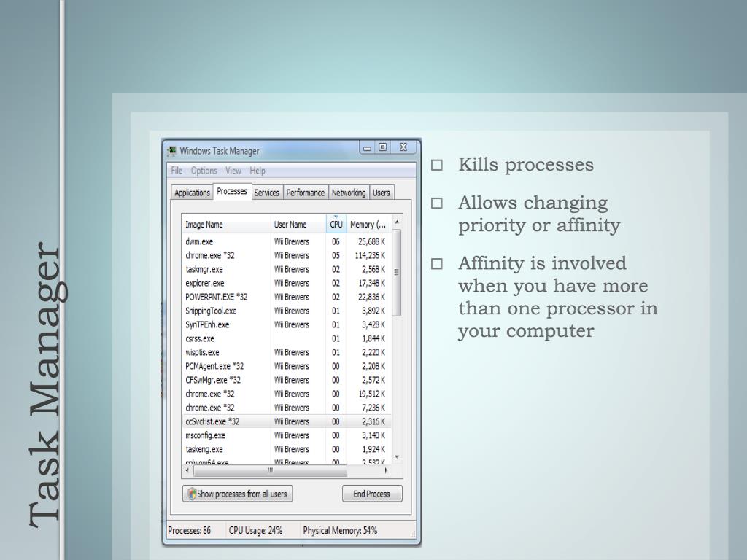Select chrome.exe *32 using 19,512 K
747x560 pixels.
(x=286, y=394)
